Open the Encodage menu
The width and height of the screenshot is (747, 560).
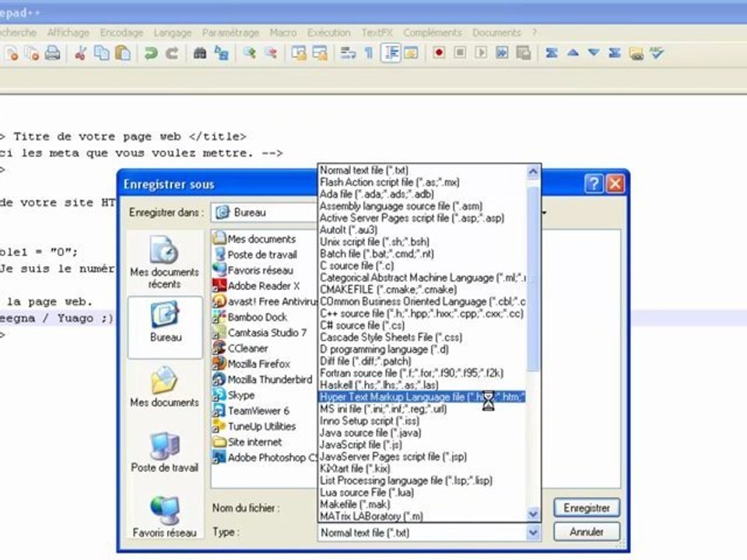121,33
